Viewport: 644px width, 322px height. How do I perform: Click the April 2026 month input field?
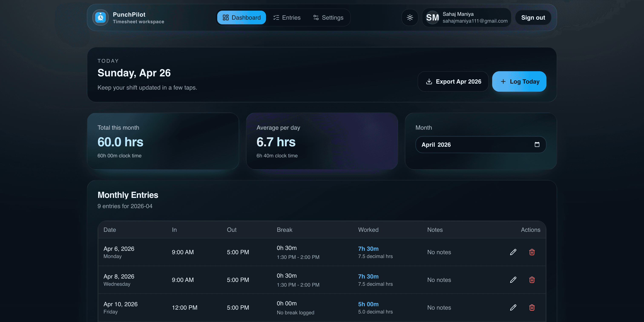480,145
